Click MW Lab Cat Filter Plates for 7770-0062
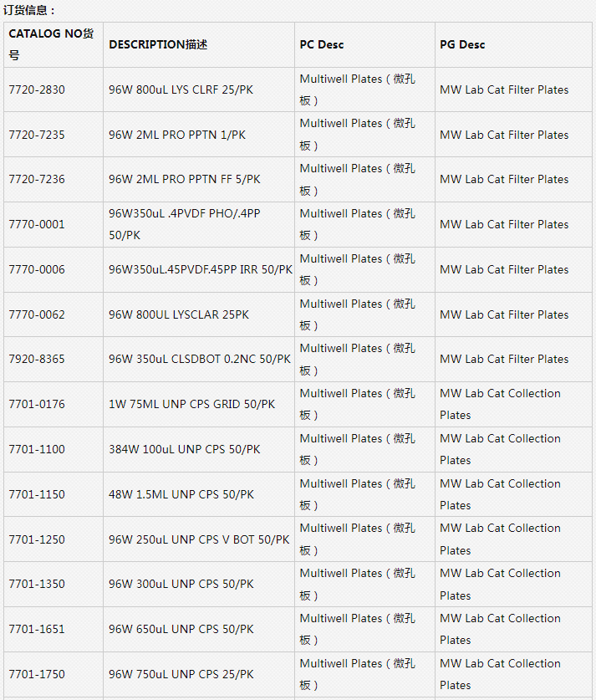 504,314
